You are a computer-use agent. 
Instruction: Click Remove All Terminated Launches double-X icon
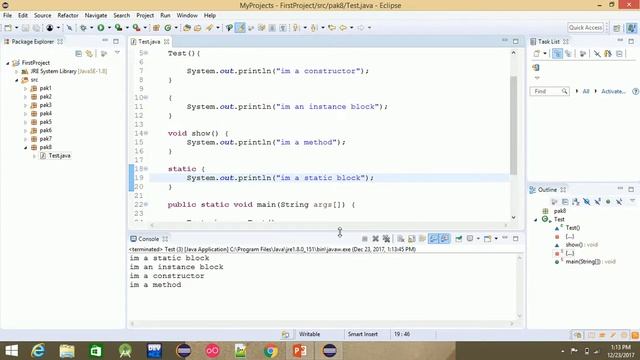(x=386, y=239)
